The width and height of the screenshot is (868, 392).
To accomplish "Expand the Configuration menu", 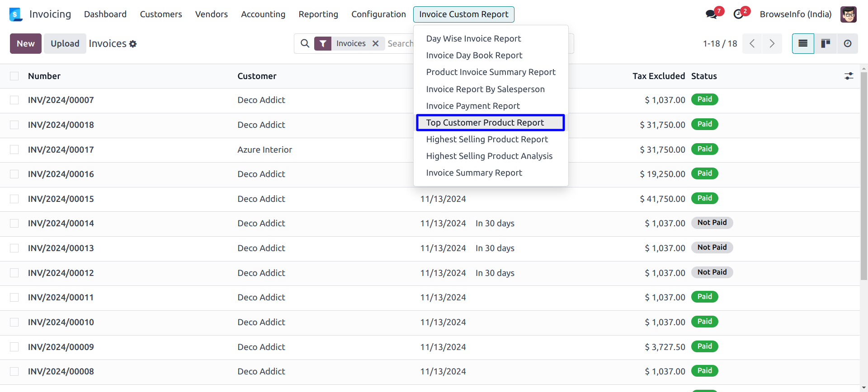I will (x=378, y=14).
